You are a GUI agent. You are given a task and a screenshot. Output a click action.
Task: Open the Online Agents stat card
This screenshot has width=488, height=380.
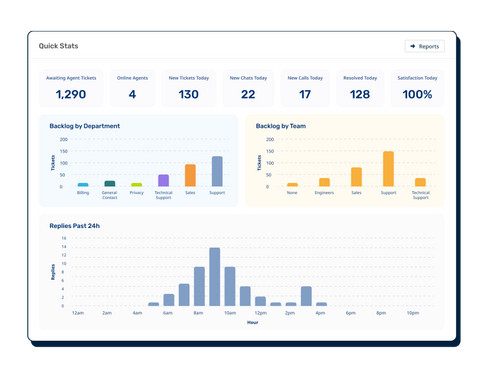pos(132,88)
